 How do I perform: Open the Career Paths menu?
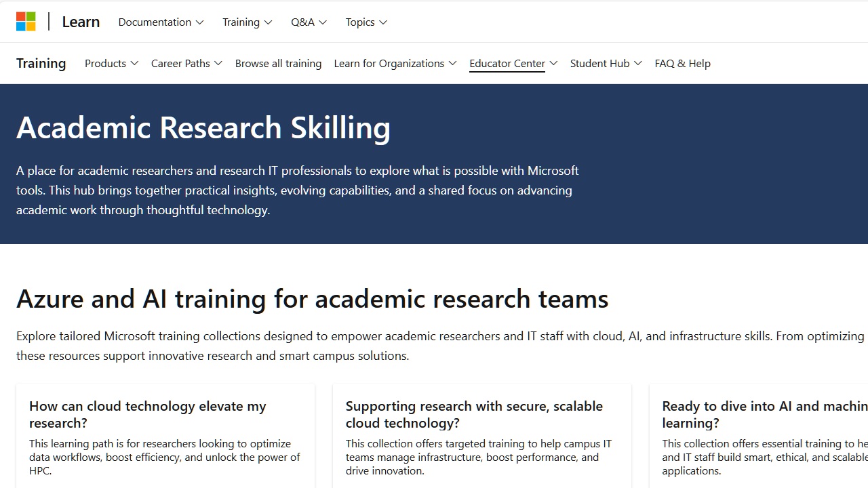pos(186,63)
